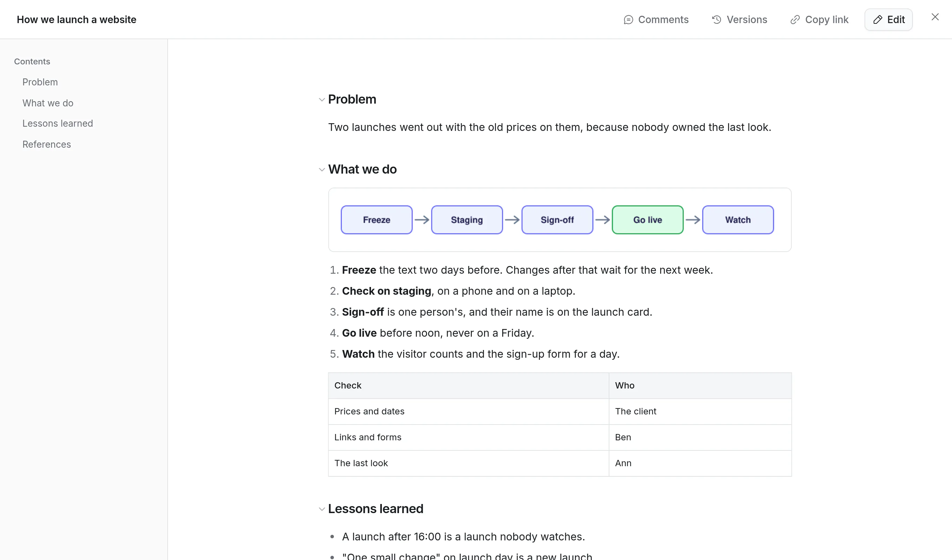
Task: Click list item starting with Freeze the text
Action: tap(527, 270)
